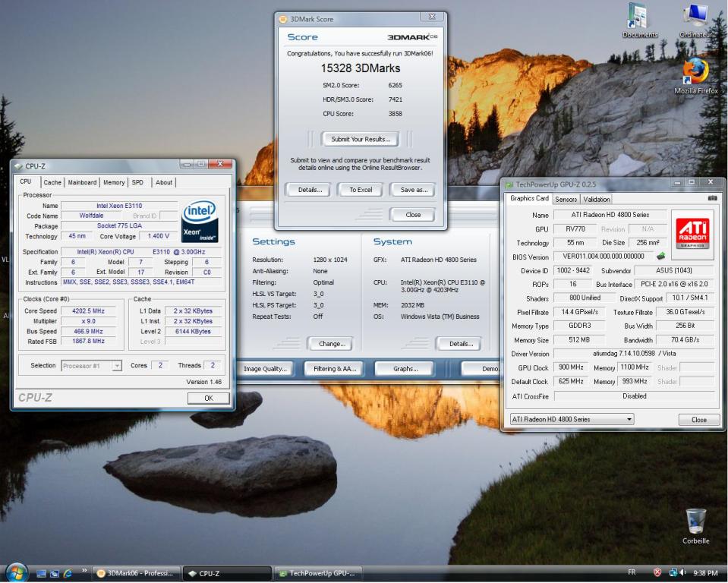Click the volume speaker tray icon
Viewport: 728px width, 583px height.
(x=682, y=573)
